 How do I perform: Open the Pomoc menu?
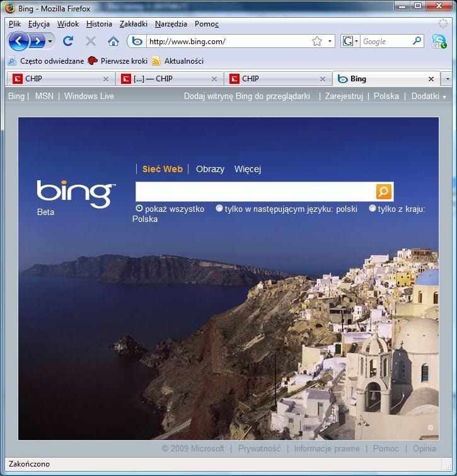207,24
